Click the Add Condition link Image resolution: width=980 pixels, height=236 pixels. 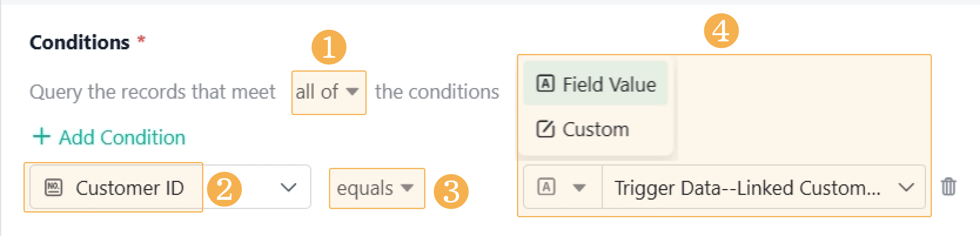109,137
